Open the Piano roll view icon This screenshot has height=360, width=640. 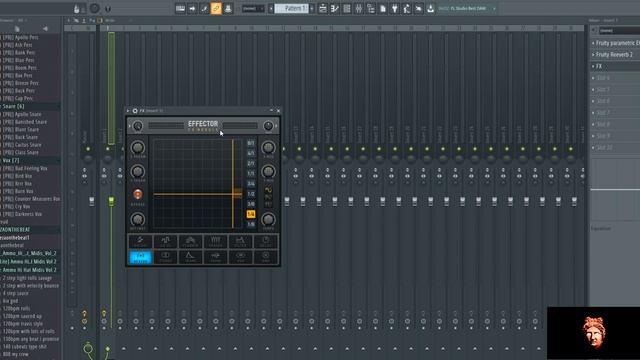pyautogui.click(x=335, y=8)
